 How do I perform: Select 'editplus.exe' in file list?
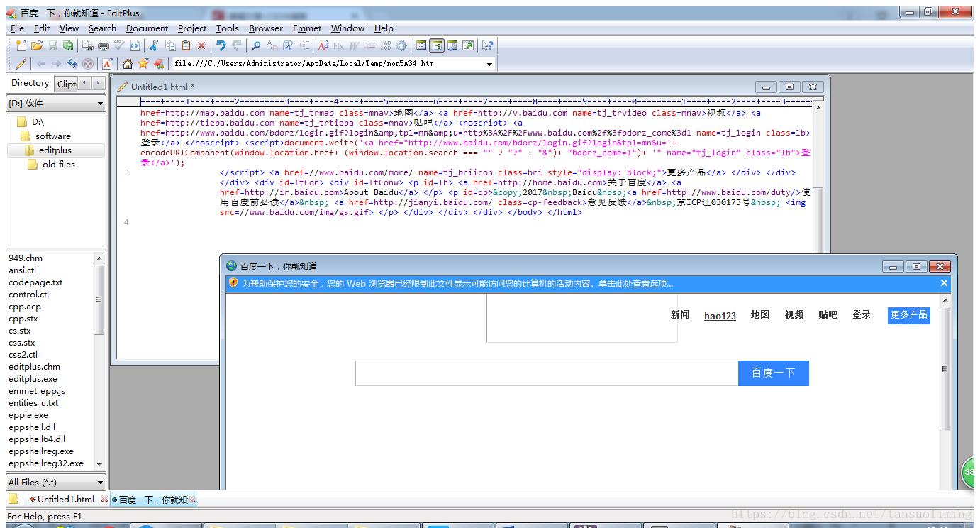point(33,379)
